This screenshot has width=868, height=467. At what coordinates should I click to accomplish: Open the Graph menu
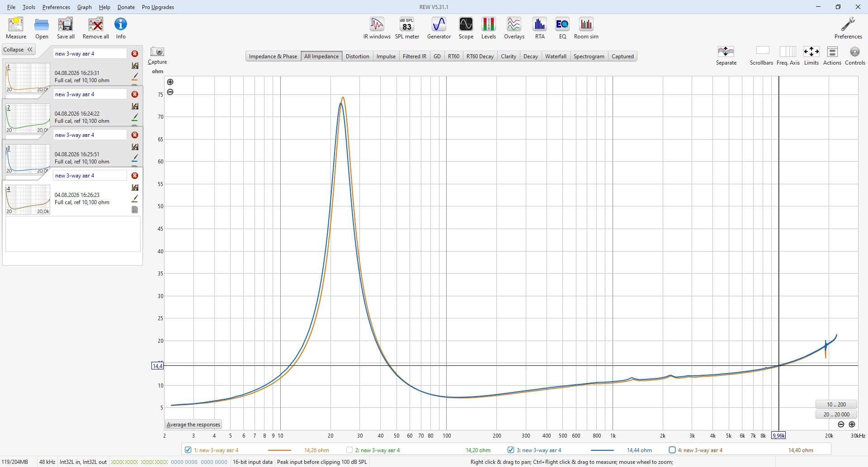(85, 7)
